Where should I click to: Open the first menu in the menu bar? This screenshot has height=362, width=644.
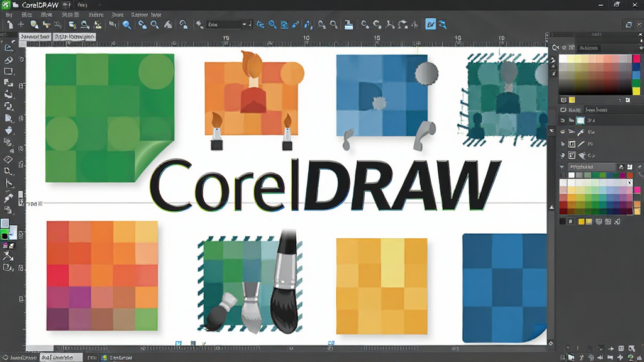tap(9, 14)
